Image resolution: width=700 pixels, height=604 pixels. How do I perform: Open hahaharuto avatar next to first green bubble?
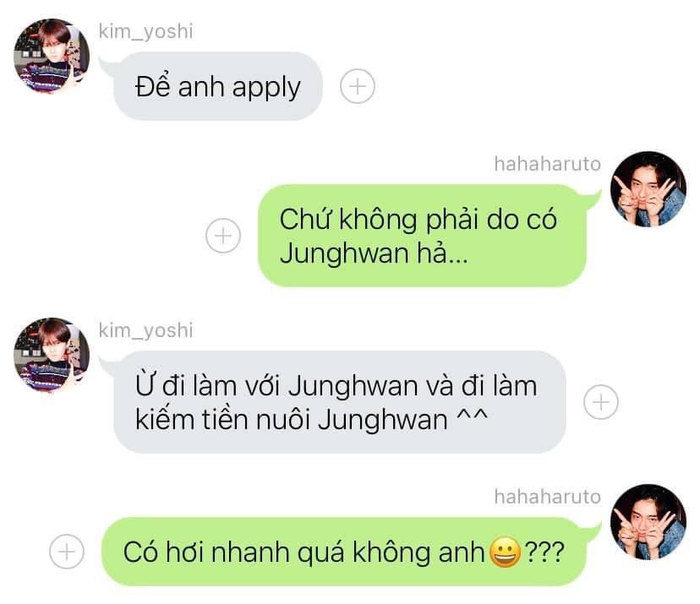tap(648, 188)
